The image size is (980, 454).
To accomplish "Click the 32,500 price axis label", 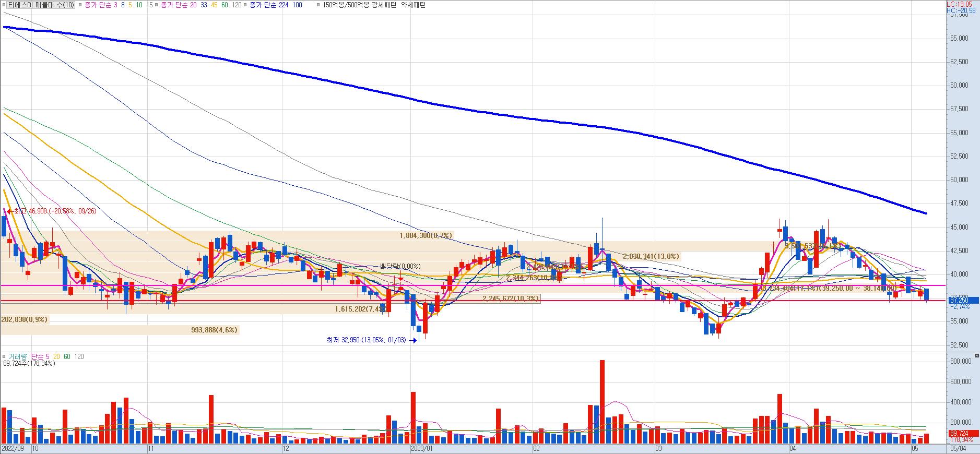I will [959, 345].
